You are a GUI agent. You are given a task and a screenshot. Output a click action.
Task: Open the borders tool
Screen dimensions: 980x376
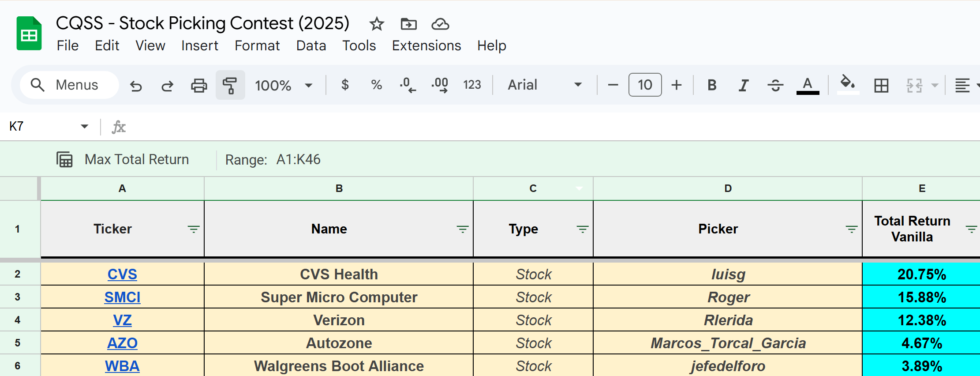(881, 85)
